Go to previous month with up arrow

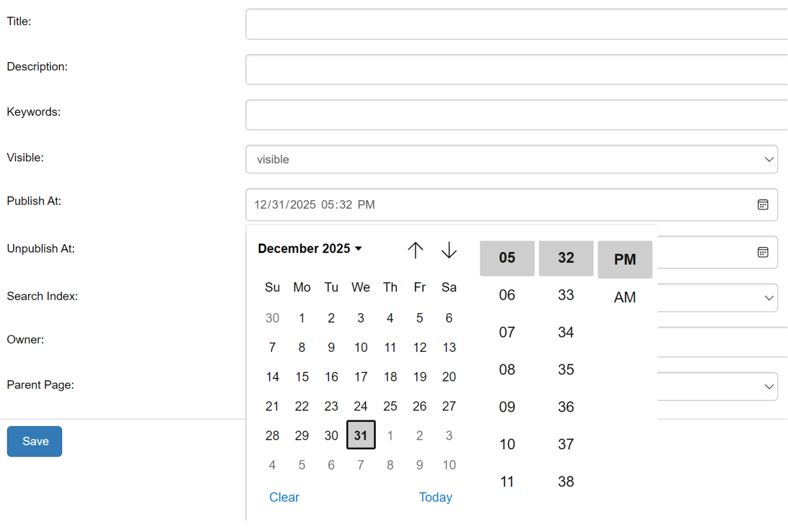coord(415,250)
